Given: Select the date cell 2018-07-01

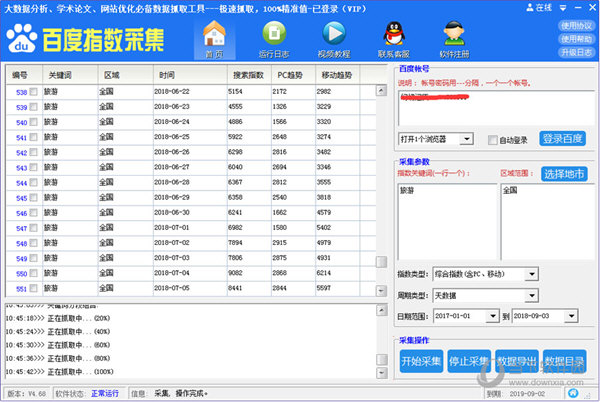Looking at the screenshot, I should pyautogui.click(x=172, y=228).
